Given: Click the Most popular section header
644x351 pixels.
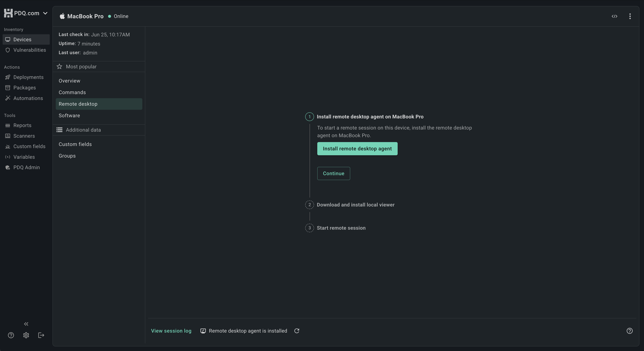Looking at the screenshot, I should [x=99, y=67].
